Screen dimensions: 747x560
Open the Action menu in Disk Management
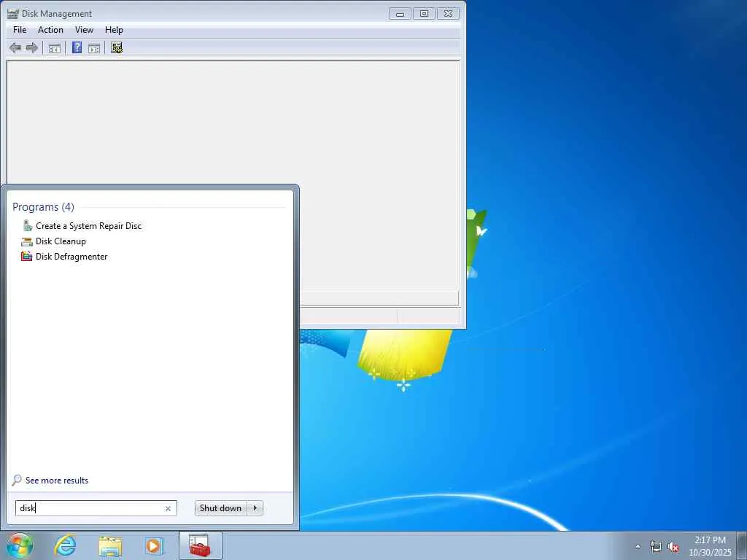[x=50, y=29]
